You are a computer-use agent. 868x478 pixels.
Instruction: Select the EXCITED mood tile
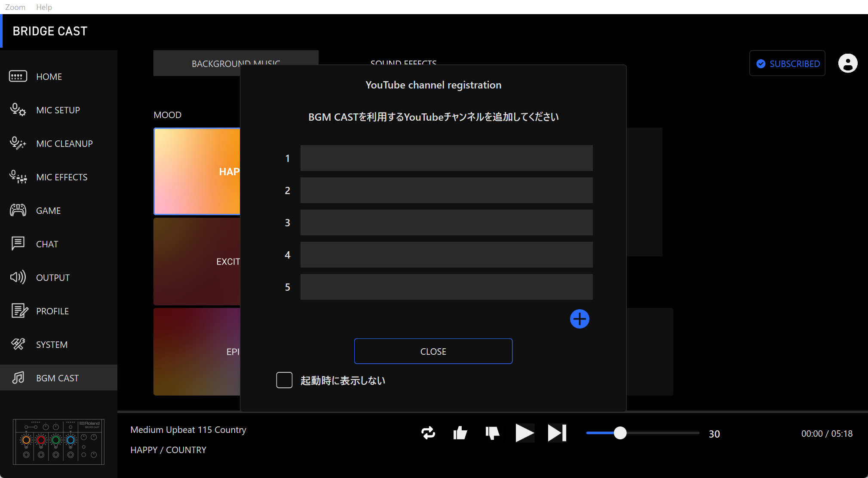click(197, 262)
